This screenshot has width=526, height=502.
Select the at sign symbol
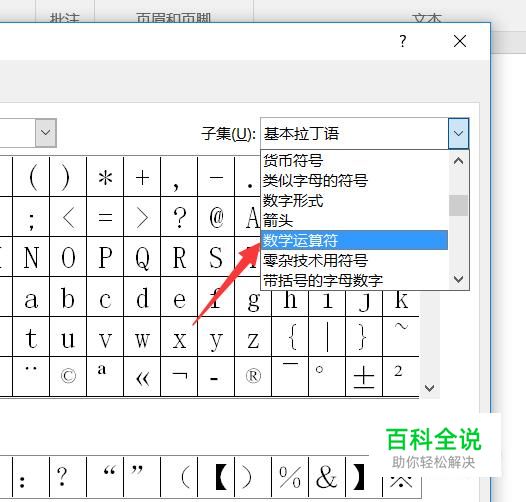216,217
